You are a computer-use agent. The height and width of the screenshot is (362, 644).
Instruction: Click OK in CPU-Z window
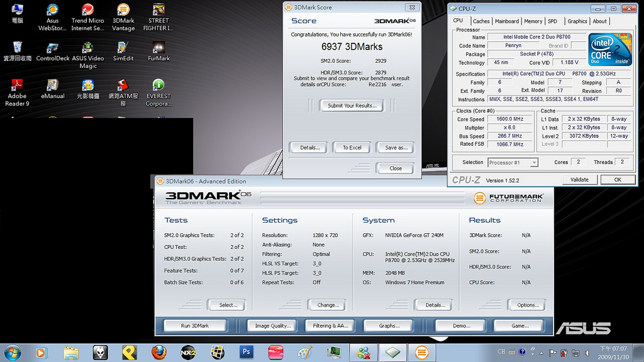coord(618,180)
